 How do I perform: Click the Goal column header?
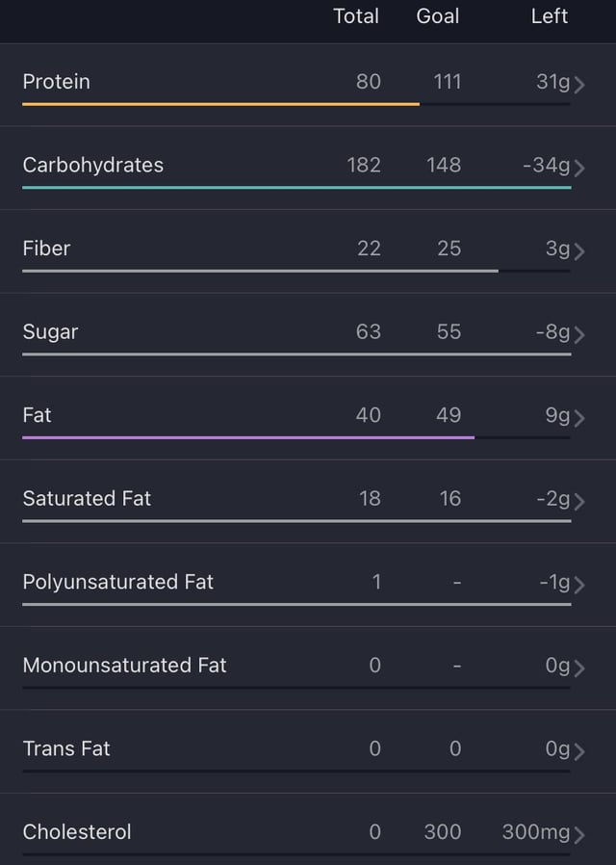point(438,16)
